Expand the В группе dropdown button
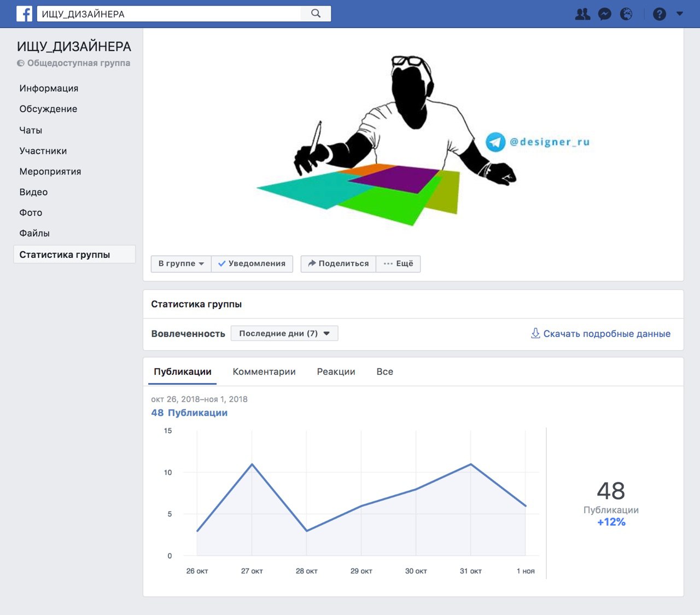The height and width of the screenshot is (615, 700). click(x=181, y=264)
